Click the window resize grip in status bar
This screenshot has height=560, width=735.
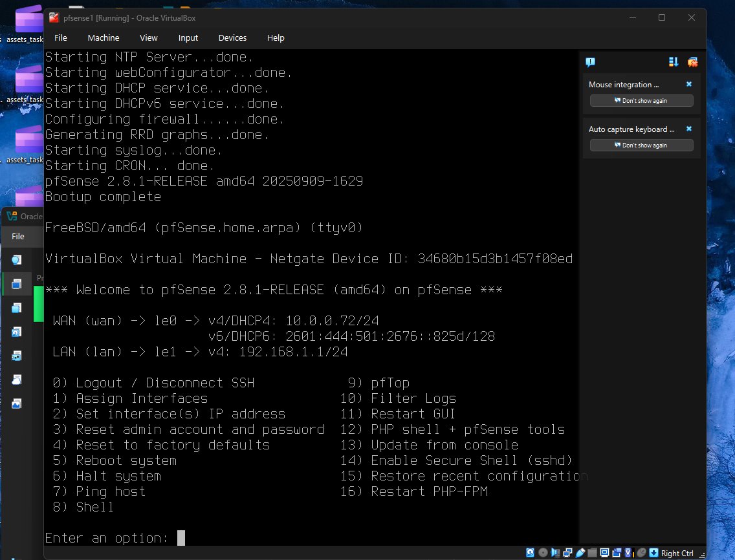pos(702,555)
